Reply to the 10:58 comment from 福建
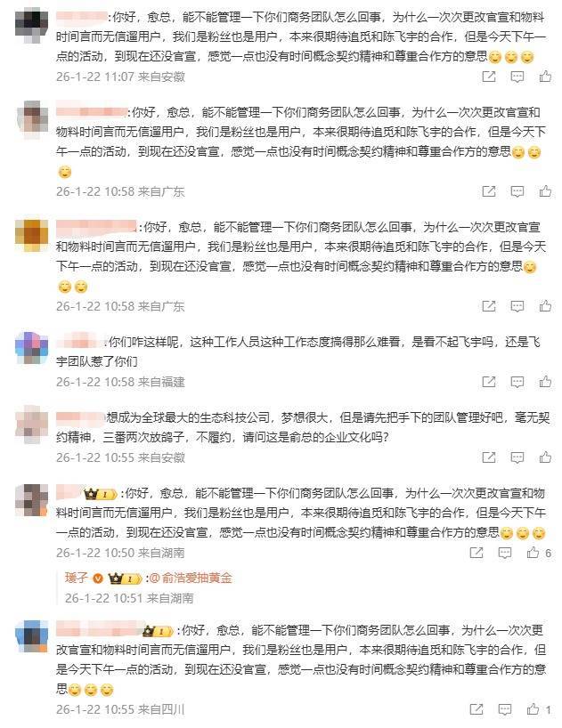Screen dimensions: 562x728 click(x=517, y=382)
